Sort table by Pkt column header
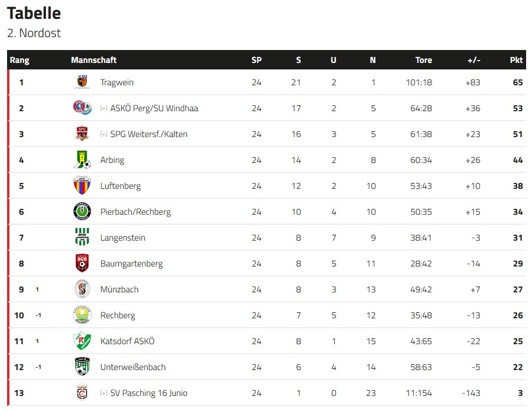The image size is (532, 413). click(x=516, y=60)
